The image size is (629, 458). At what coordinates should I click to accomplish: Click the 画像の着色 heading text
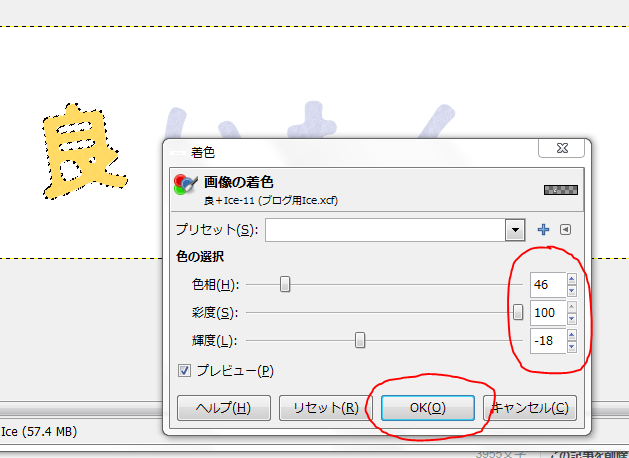(x=239, y=182)
